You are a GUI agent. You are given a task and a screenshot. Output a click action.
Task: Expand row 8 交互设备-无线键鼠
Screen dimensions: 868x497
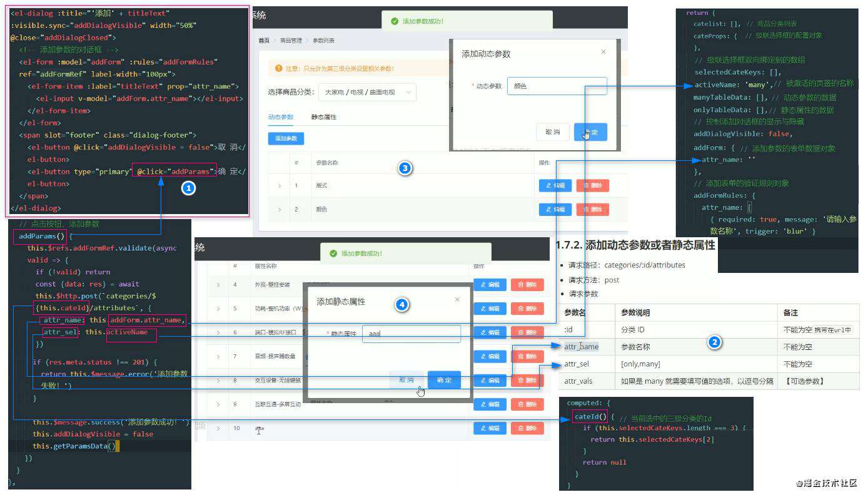[218, 380]
